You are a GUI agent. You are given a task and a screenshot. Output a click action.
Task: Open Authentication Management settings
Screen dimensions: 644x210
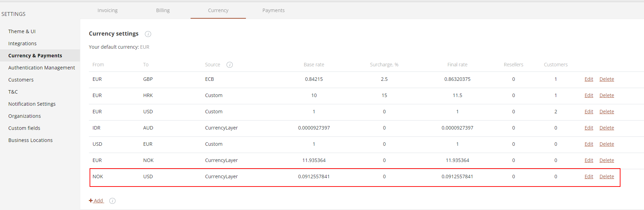(x=42, y=68)
